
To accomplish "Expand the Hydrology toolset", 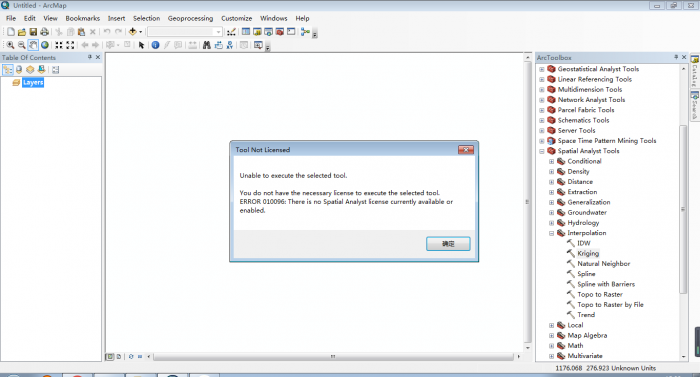I will pyautogui.click(x=551, y=223).
